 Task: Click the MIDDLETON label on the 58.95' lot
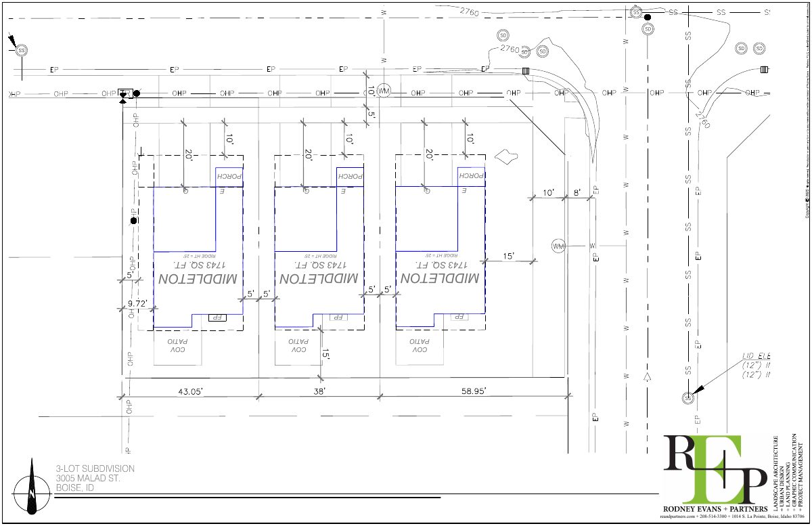tap(439, 279)
